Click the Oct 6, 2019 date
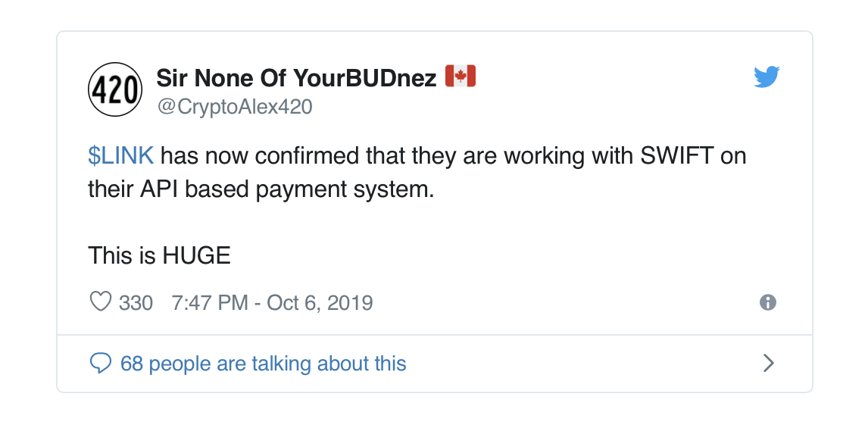Image resolution: width=868 pixels, height=444 pixels. pos(320,303)
